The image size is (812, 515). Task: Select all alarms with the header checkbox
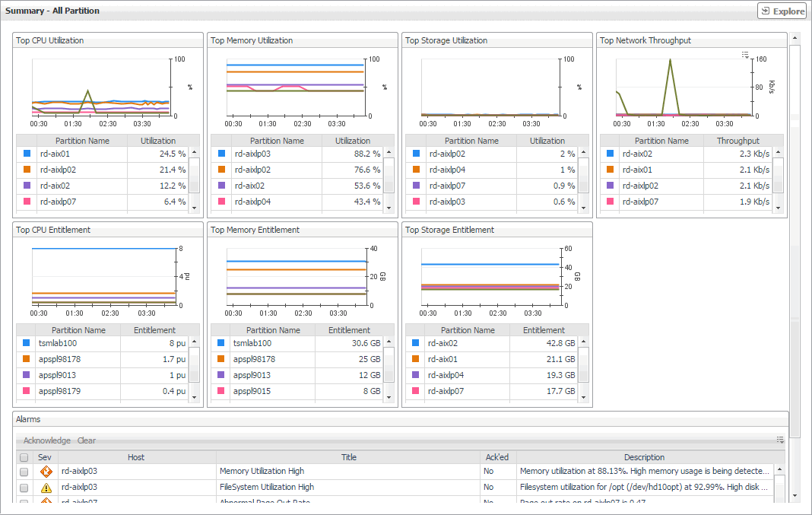pyautogui.click(x=24, y=458)
